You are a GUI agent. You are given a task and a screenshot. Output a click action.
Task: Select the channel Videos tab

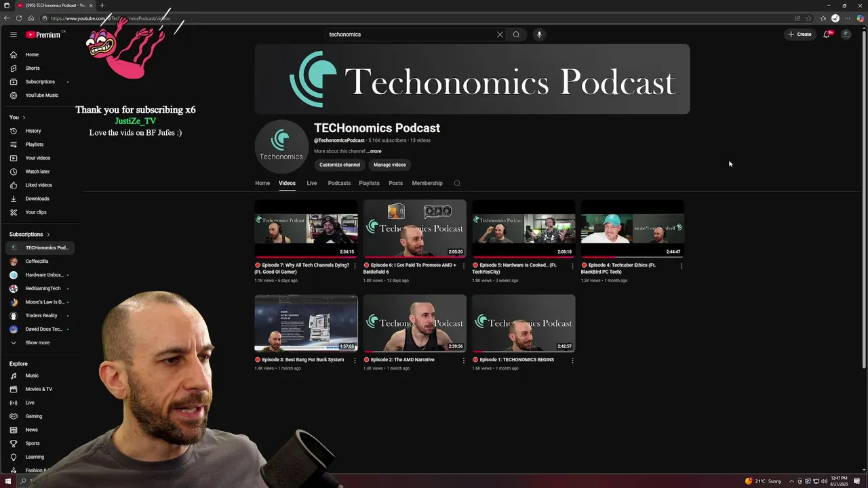pyautogui.click(x=287, y=183)
